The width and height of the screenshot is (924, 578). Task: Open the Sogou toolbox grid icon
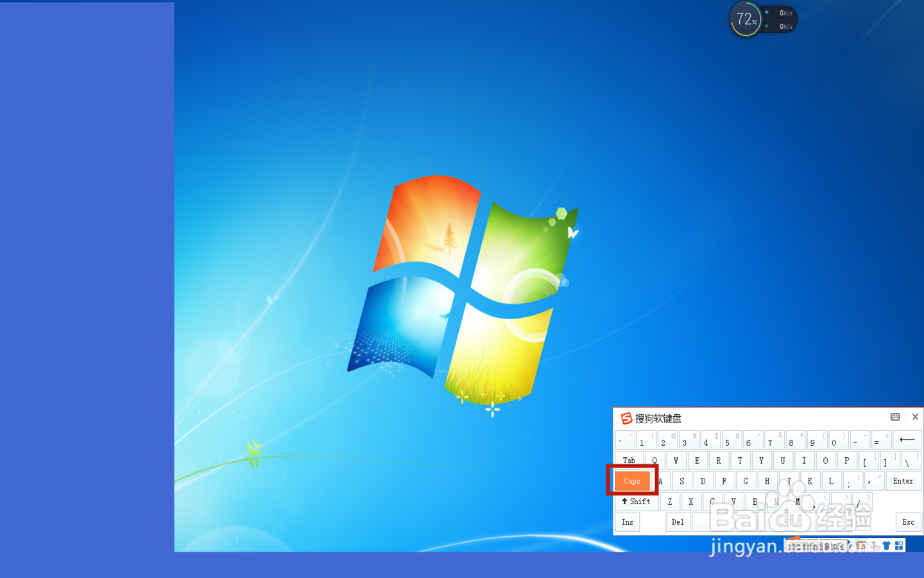pos(899,546)
